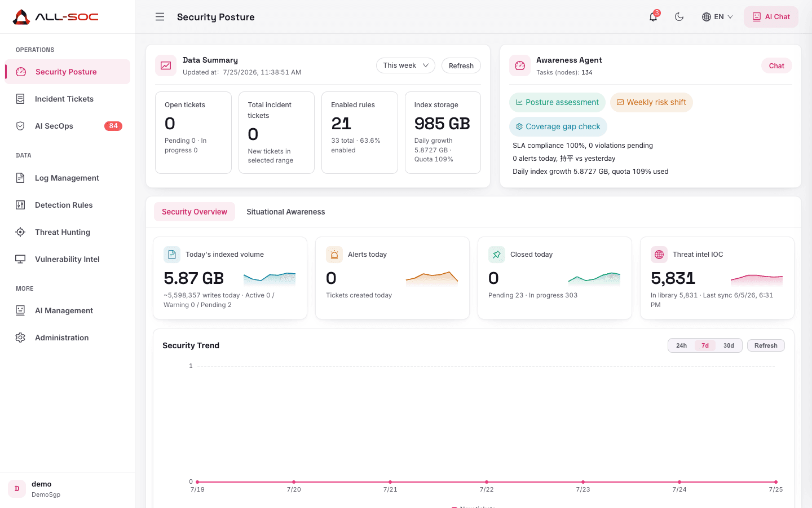Click the Data Summary chart icon
Image resolution: width=812 pixels, height=508 pixels.
[x=166, y=65]
